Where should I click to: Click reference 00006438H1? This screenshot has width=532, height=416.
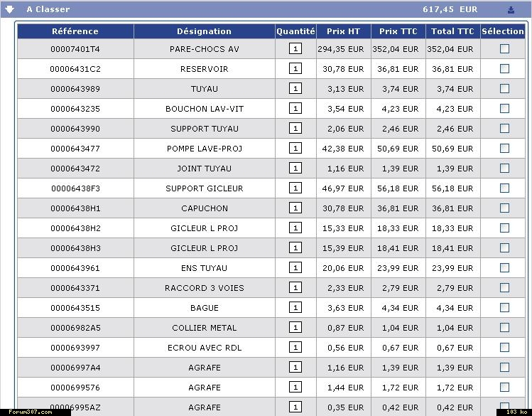point(76,208)
